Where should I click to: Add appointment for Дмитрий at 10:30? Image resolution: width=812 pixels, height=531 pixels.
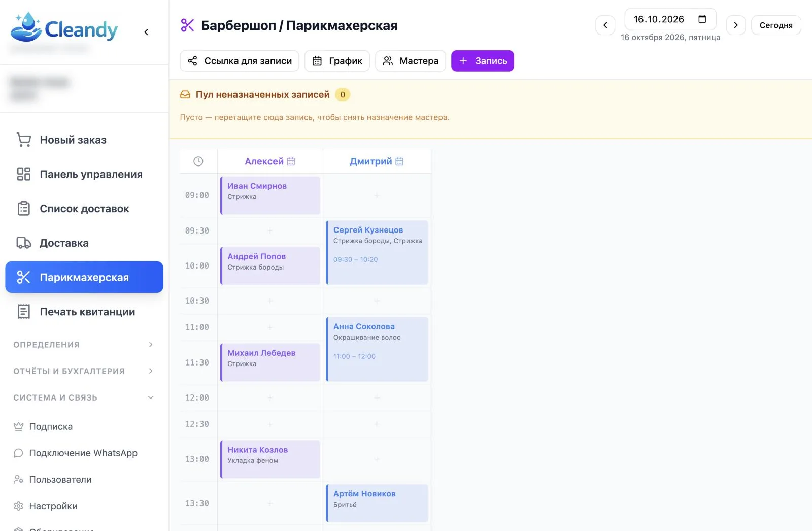click(x=377, y=301)
